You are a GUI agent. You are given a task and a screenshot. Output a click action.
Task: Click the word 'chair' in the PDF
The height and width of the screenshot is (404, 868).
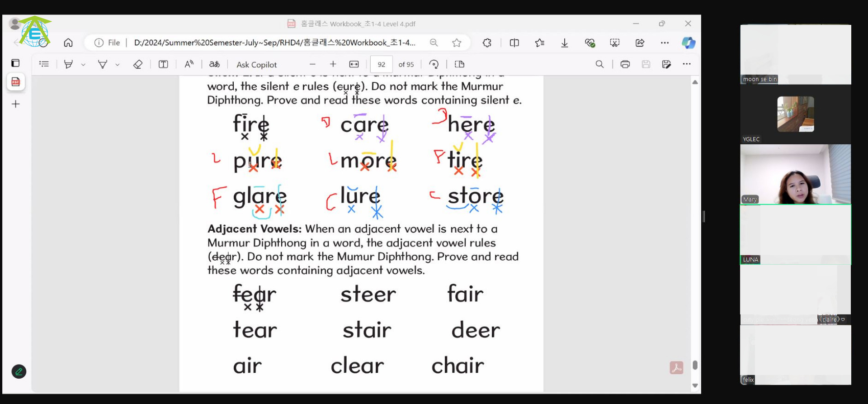pos(458,365)
